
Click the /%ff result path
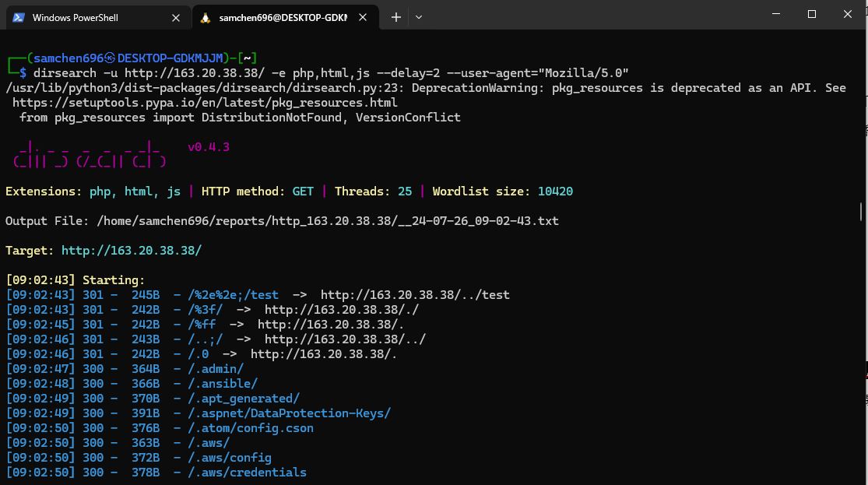tap(202, 325)
